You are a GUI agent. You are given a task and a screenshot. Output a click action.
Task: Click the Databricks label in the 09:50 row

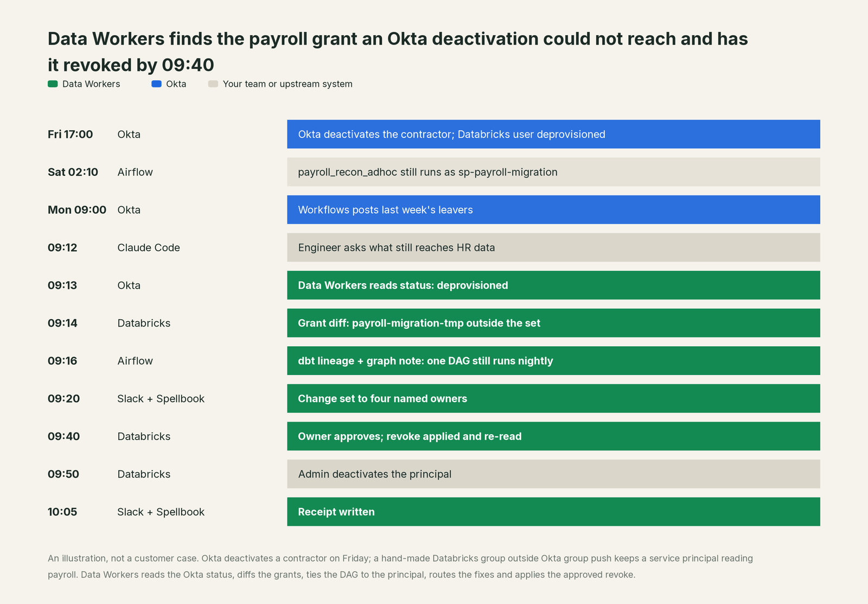pos(144,474)
